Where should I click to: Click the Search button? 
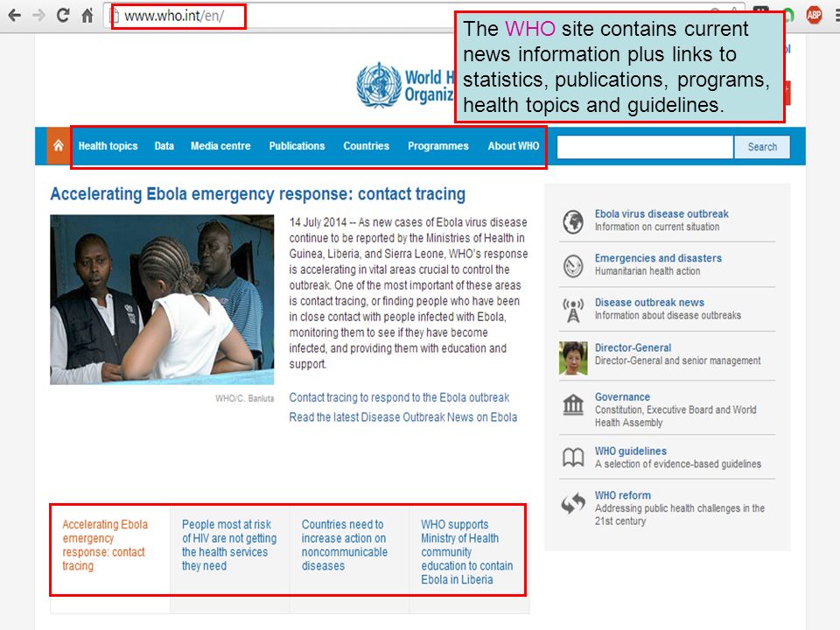click(x=762, y=147)
